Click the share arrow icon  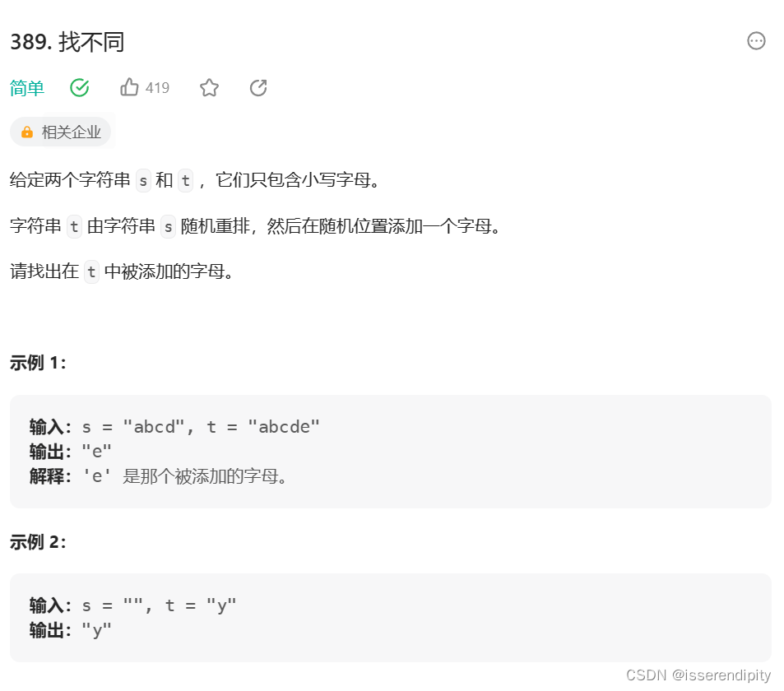click(x=258, y=88)
